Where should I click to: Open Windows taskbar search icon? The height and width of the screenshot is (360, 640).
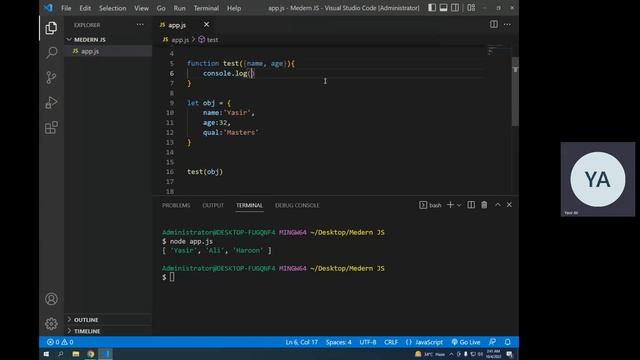(x=61, y=354)
